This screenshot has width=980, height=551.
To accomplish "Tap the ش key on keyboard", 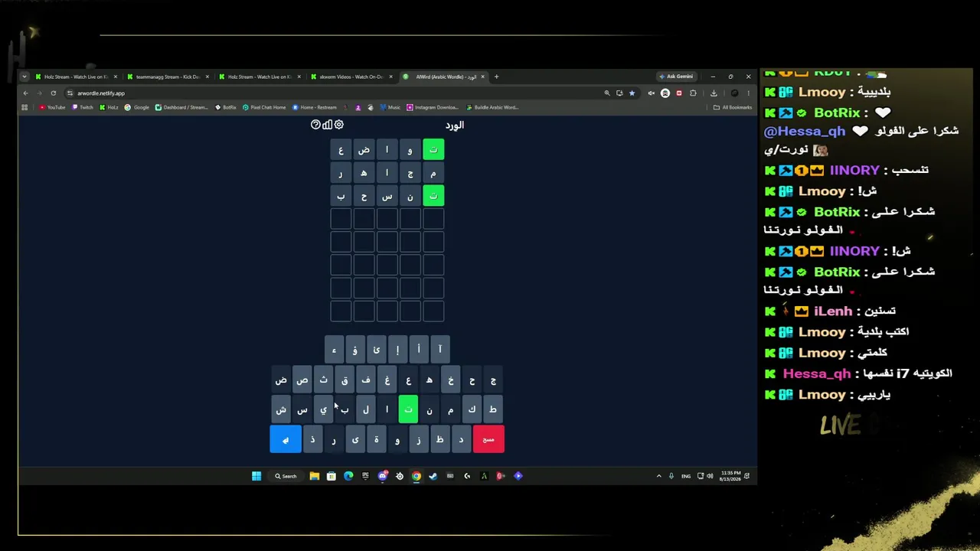I will (x=281, y=409).
